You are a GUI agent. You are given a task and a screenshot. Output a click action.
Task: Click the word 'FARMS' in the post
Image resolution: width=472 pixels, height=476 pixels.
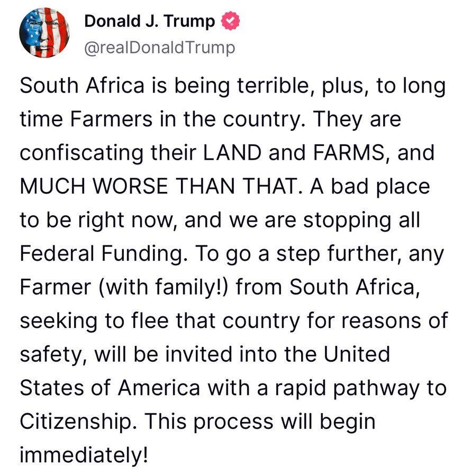(x=348, y=152)
